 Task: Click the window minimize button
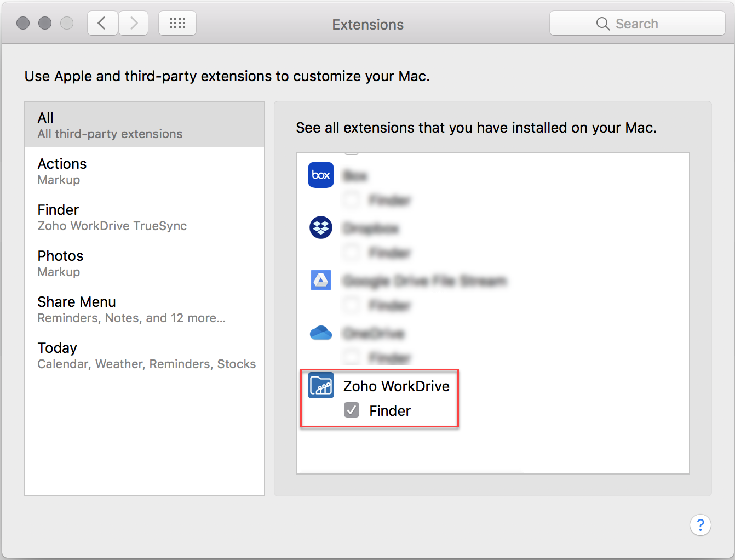click(x=45, y=23)
